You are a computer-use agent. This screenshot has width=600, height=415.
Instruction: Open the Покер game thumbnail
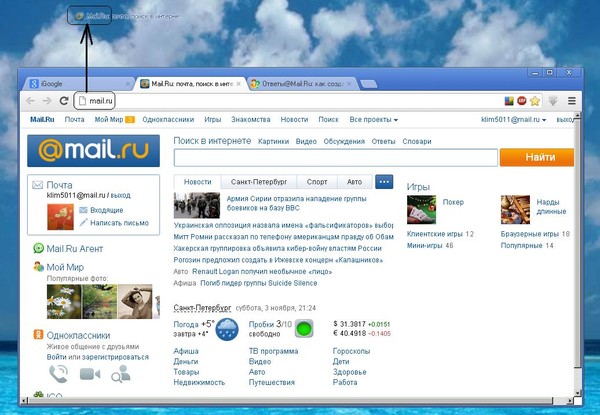tap(421, 210)
